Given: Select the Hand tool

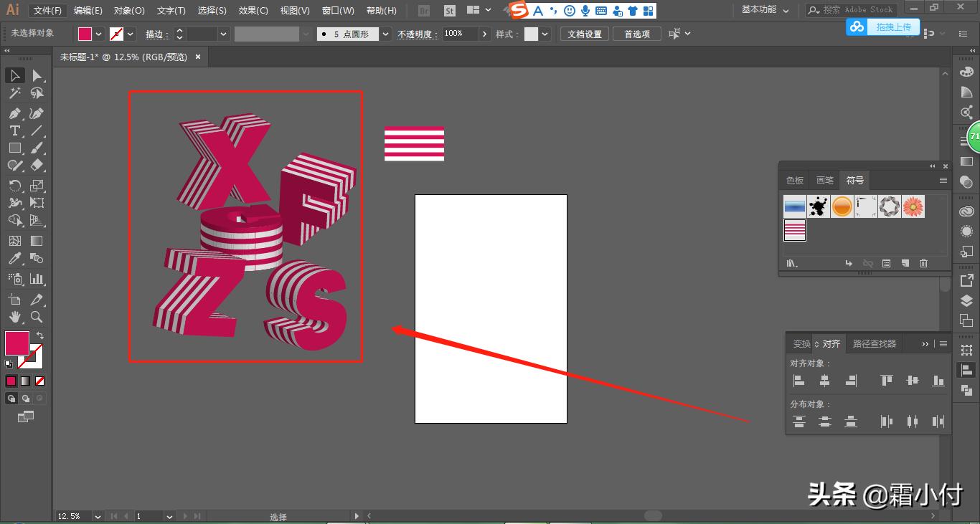Looking at the screenshot, I should click(x=14, y=317).
